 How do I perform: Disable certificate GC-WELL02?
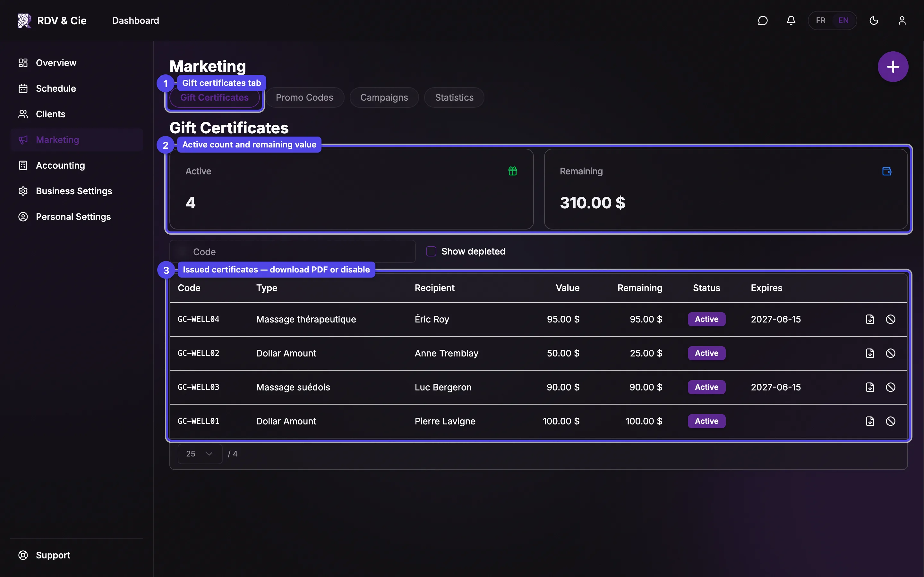tap(890, 353)
